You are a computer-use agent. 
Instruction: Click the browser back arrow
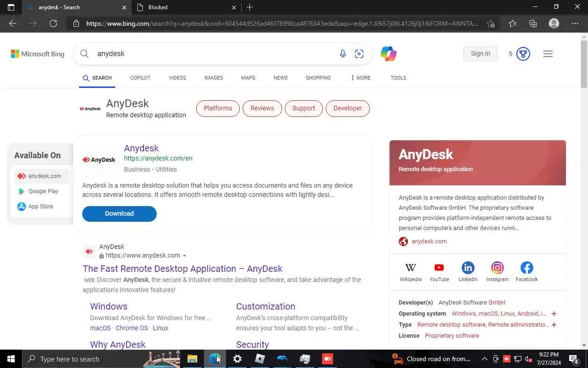(13, 23)
